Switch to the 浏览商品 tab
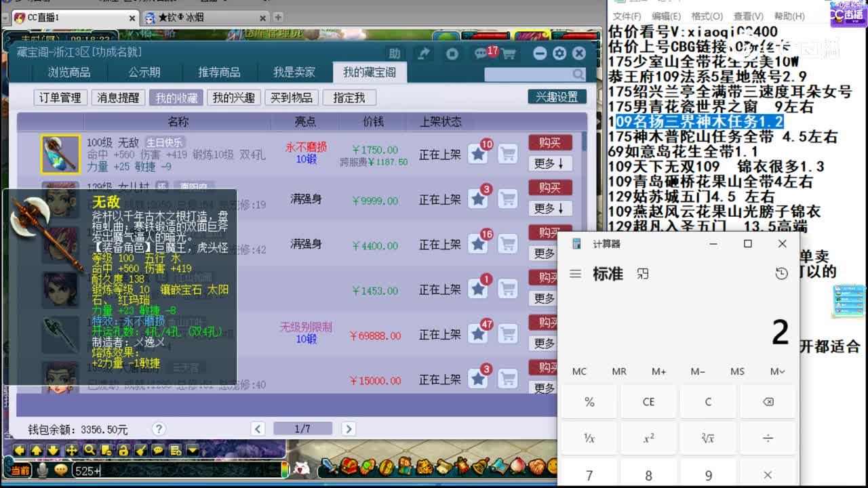Viewport: 868px width, 488px height. (x=69, y=72)
